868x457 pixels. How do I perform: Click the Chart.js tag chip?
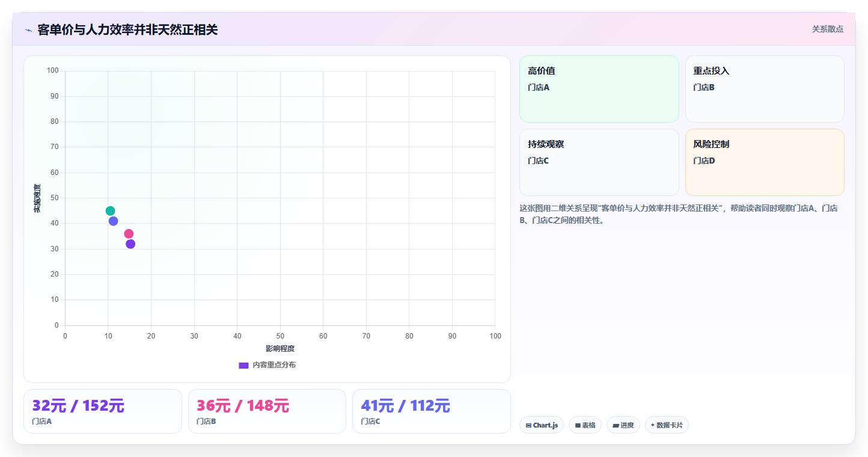[x=542, y=425]
